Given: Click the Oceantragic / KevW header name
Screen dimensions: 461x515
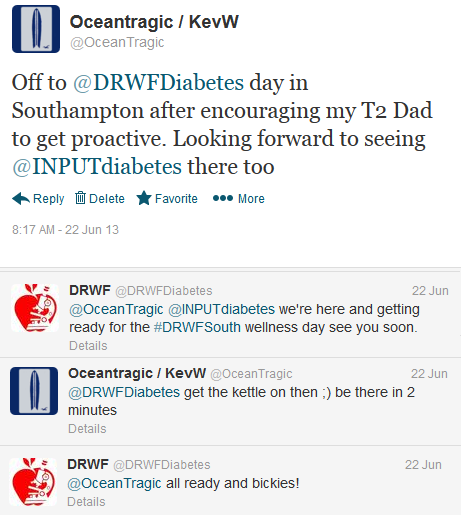Looking at the screenshot, I should pyautogui.click(x=154, y=22).
